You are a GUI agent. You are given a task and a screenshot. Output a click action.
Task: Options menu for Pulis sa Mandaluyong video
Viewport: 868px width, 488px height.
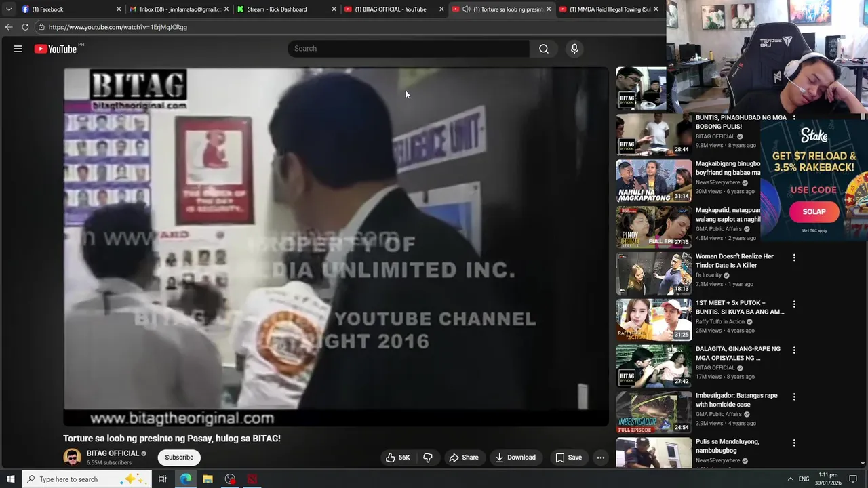(794, 443)
